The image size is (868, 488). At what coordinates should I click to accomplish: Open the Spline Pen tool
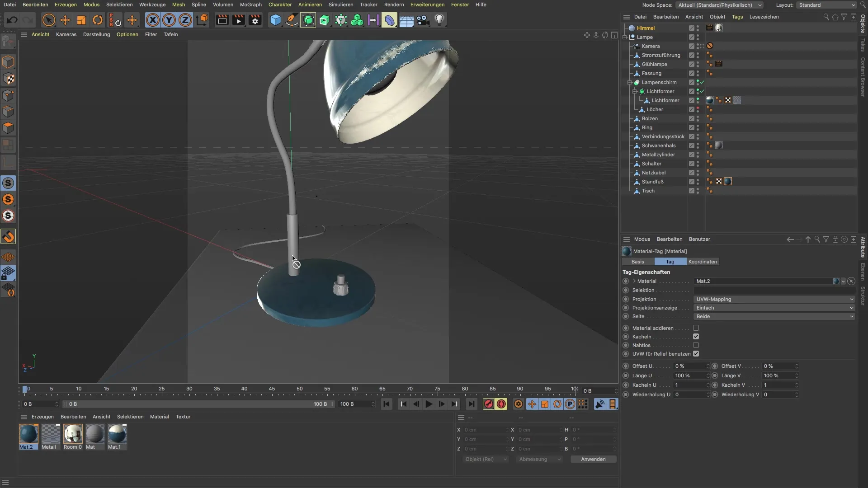point(292,20)
